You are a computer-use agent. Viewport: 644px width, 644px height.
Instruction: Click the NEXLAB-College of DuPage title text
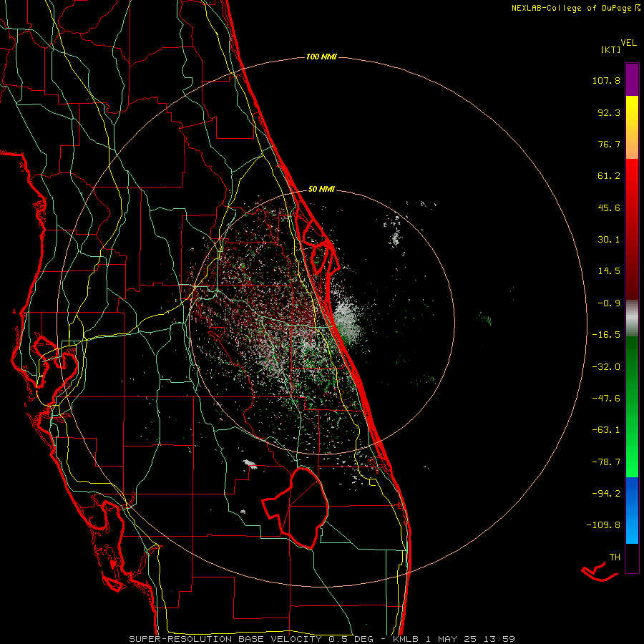coord(576,8)
